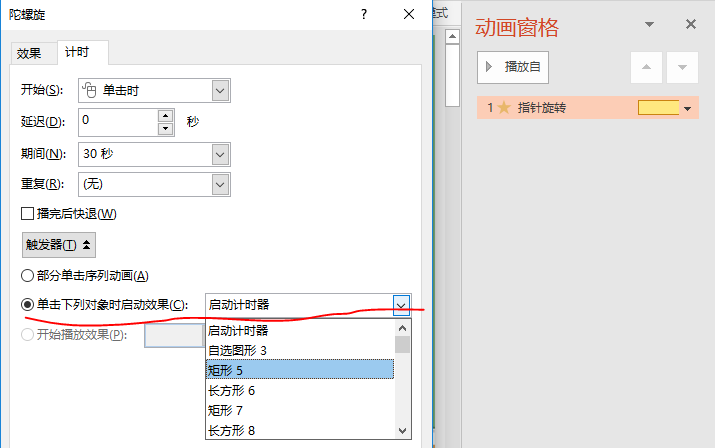The image size is (715, 448).
Task: Close the 陀螺旋 dialog
Action: [x=409, y=15]
